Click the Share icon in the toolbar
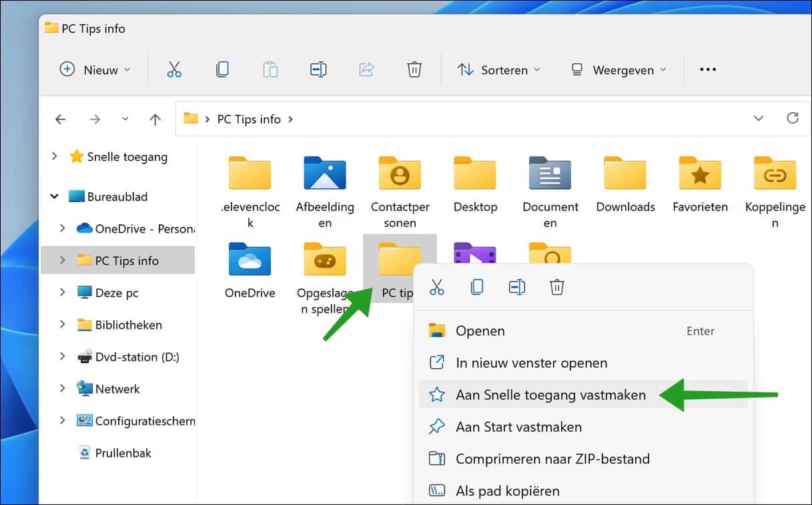Viewport: 812px width, 505px height. coord(366,69)
